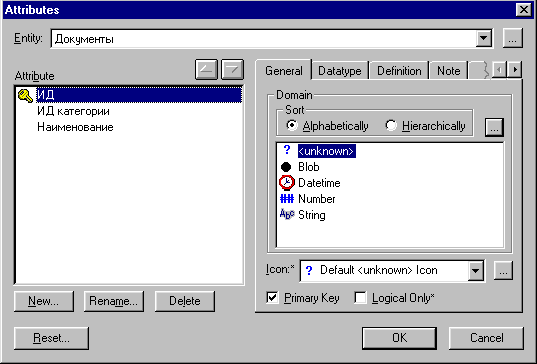Screen dimensions: 537x364
Task: Click the yellow primary key icon
Action: (25, 96)
